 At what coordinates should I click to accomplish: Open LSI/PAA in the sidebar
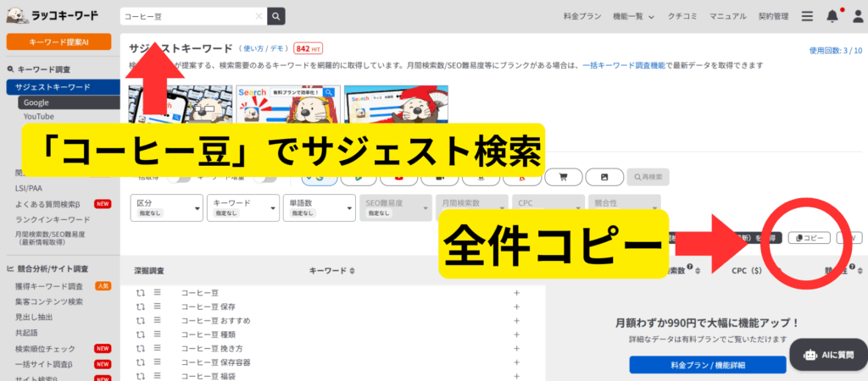tap(29, 188)
